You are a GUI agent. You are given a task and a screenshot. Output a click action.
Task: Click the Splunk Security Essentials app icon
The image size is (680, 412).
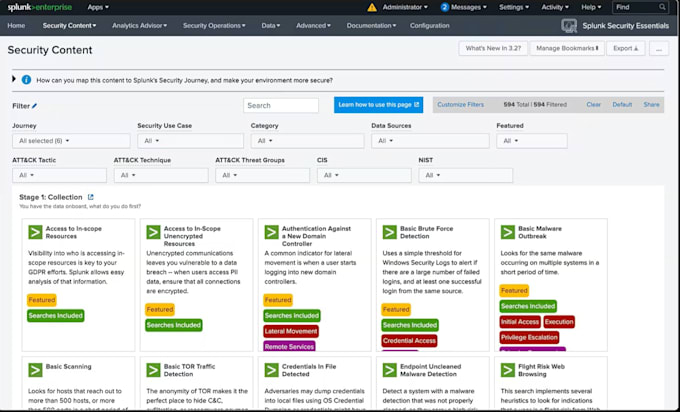569,26
